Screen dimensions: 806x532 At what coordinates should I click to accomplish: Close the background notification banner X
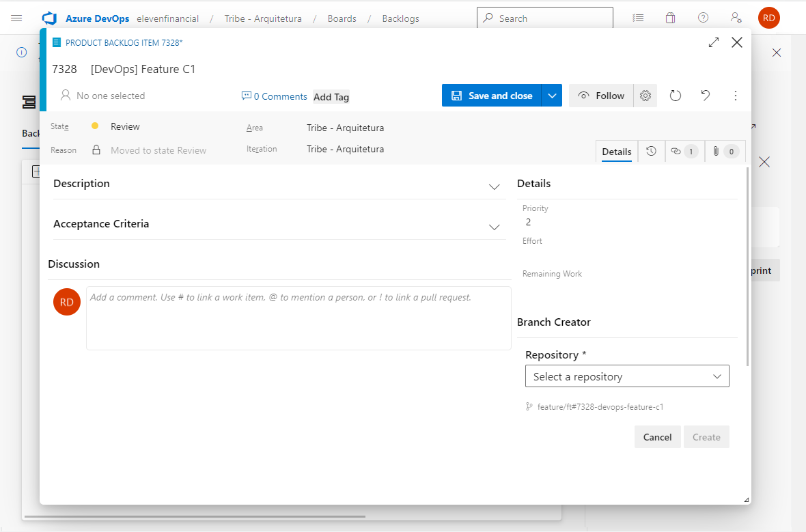[777, 53]
